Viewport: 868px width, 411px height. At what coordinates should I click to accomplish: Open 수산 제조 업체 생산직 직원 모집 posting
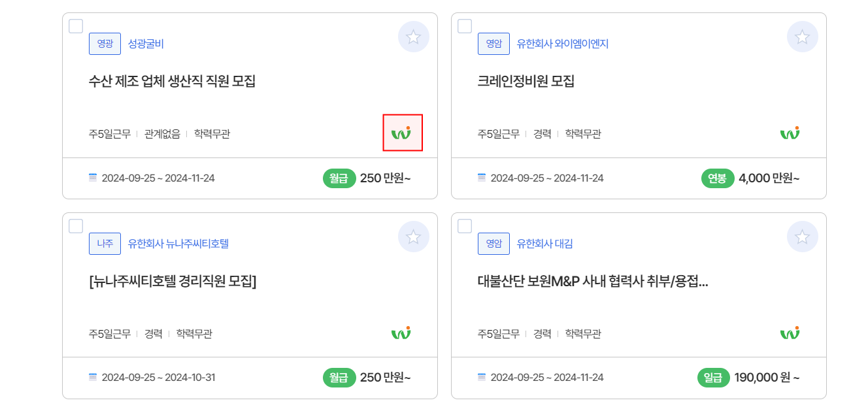[172, 82]
